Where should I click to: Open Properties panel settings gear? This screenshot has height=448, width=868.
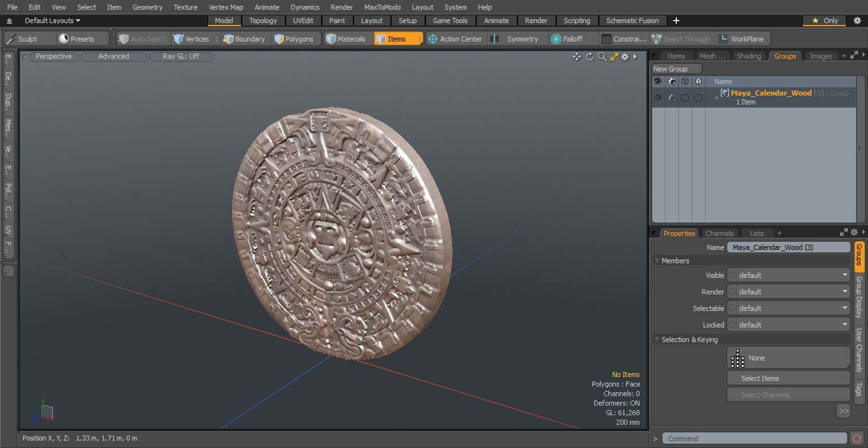click(x=854, y=232)
